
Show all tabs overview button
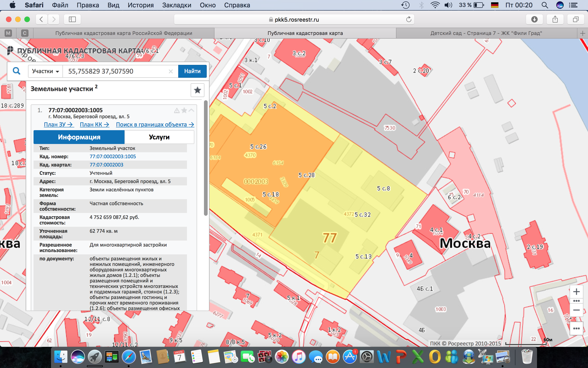point(576,19)
